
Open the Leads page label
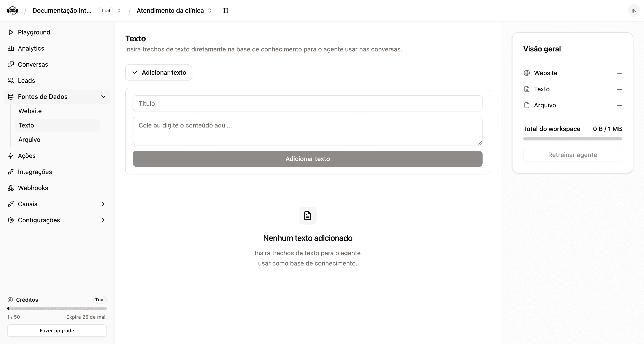(27, 81)
